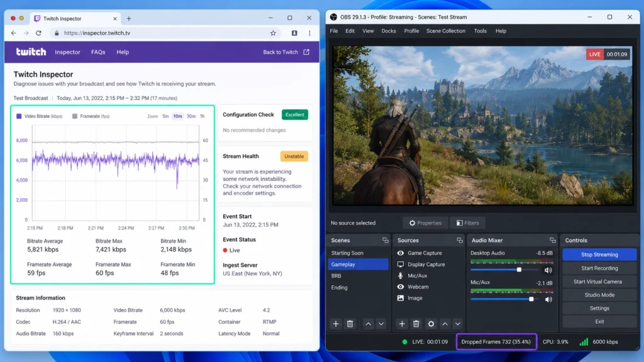Open Inspector nav link on Twitch
644x362 pixels.
tap(67, 52)
